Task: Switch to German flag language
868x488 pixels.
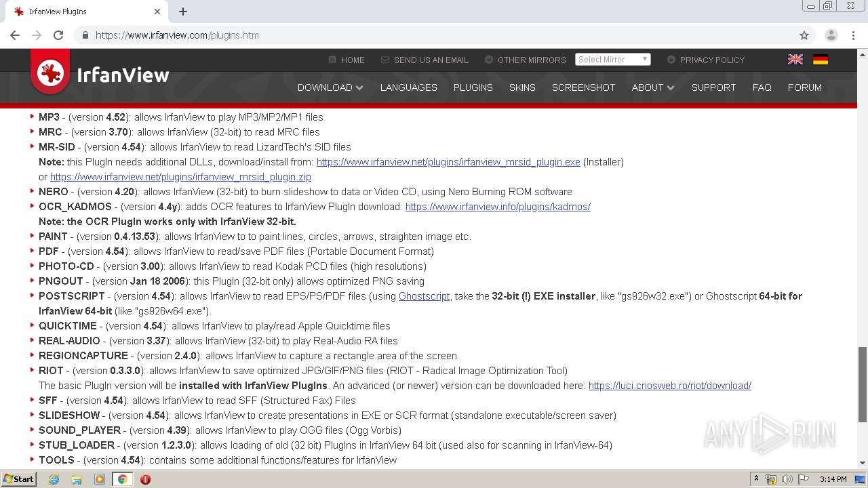Action: (x=821, y=60)
